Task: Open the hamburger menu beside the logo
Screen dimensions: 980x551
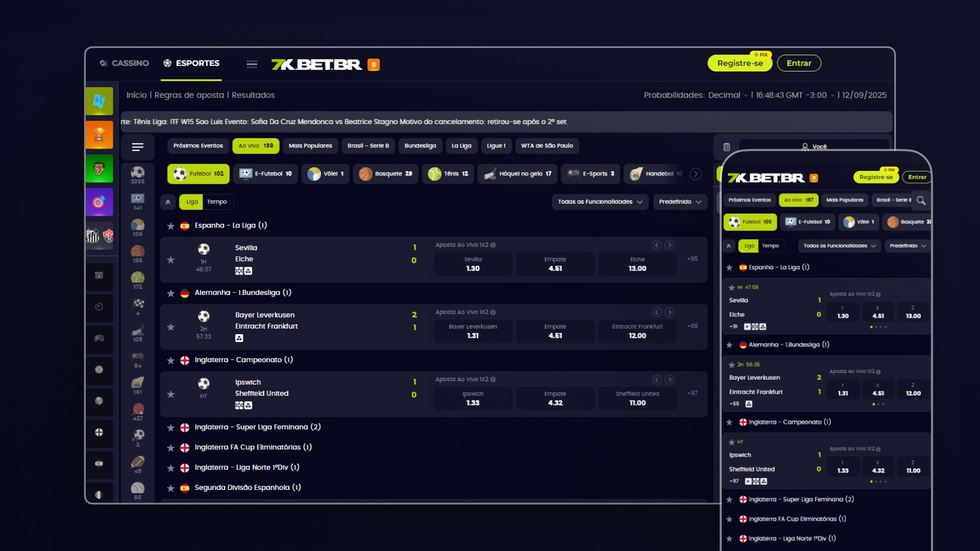Action: [x=252, y=64]
